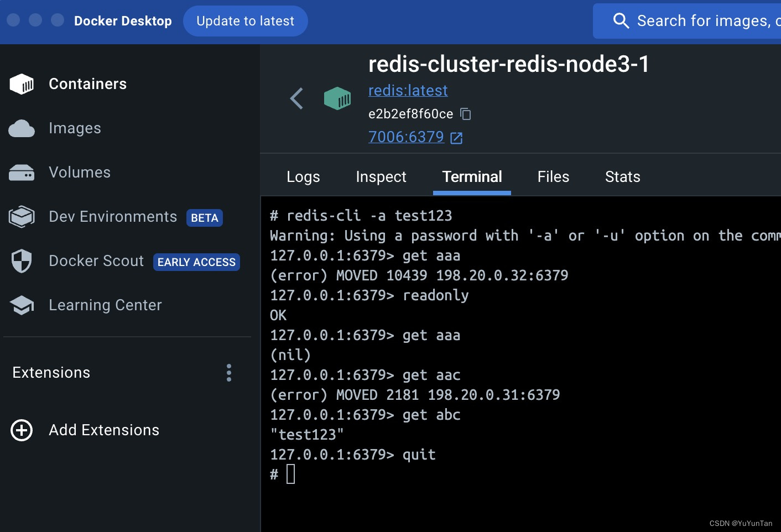Click terminal output 'OK'
Image resolution: width=781 pixels, height=532 pixels.
point(278,315)
